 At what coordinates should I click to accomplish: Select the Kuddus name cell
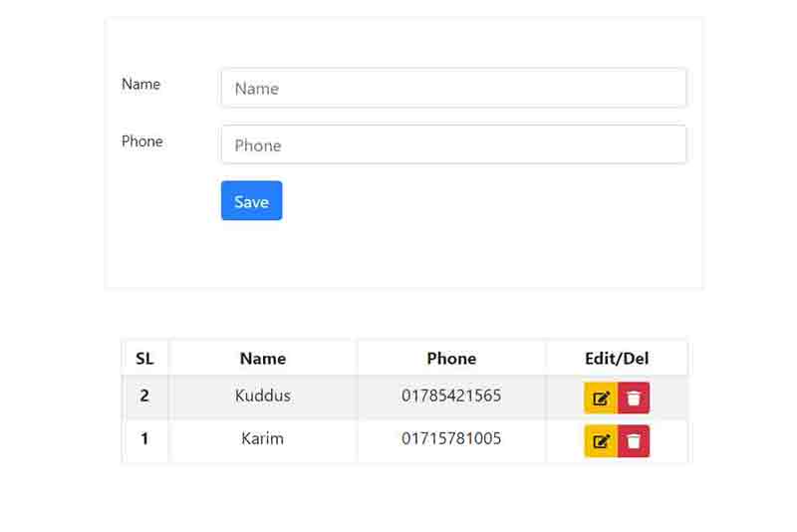click(263, 396)
